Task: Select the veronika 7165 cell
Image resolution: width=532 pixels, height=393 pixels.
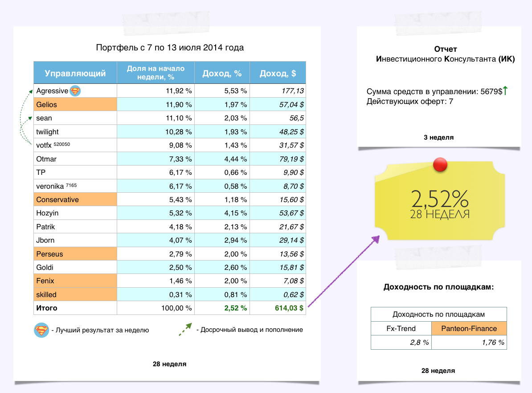Action: tap(75, 186)
